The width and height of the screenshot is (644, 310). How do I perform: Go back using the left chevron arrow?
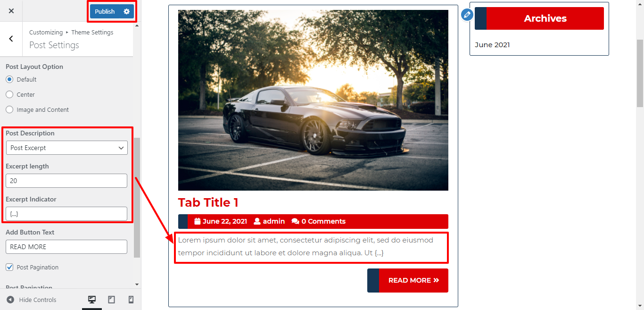click(11, 39)
